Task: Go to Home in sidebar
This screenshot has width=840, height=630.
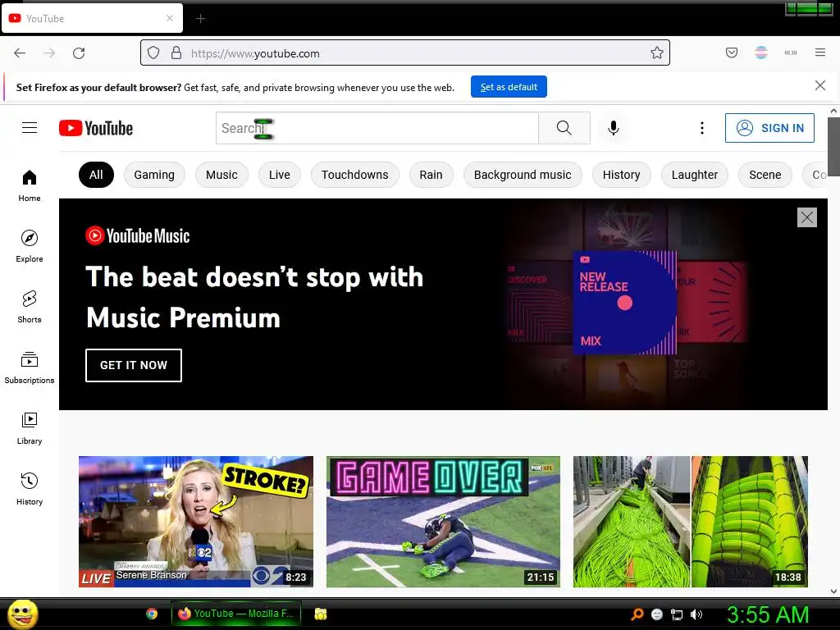Action: click(x=30, y=185)
